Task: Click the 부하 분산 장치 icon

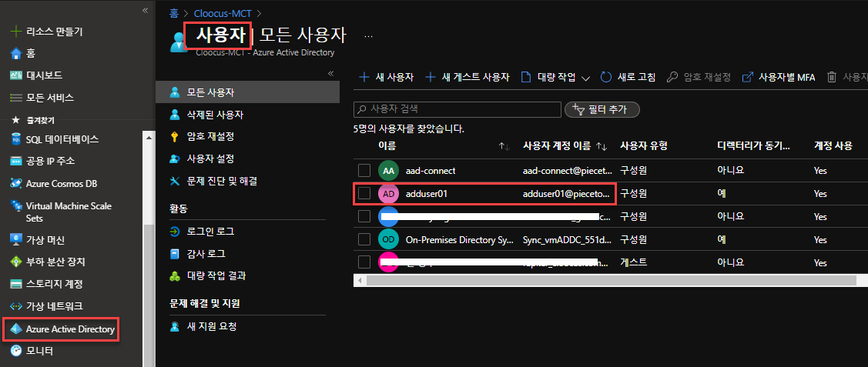Action: click(16, 262)
